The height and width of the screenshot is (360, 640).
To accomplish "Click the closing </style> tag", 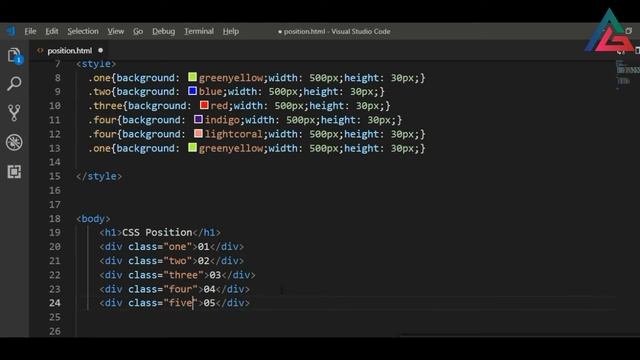I will tap(99, 176).
